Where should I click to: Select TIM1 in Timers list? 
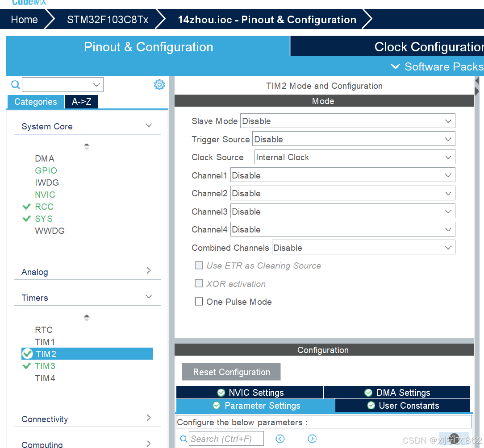45,341
